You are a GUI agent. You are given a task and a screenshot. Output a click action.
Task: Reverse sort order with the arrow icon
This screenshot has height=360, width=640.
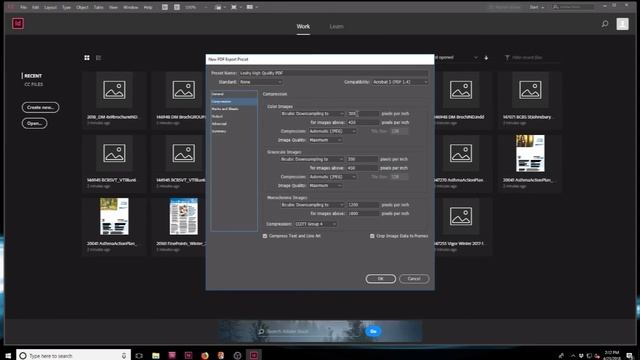(x=486, y=58)
